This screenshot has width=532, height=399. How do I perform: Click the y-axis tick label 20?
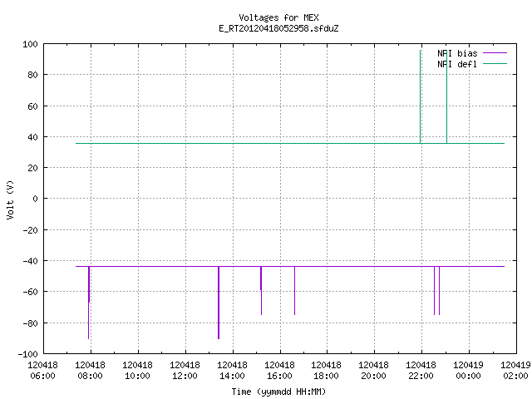coord(32,168)
